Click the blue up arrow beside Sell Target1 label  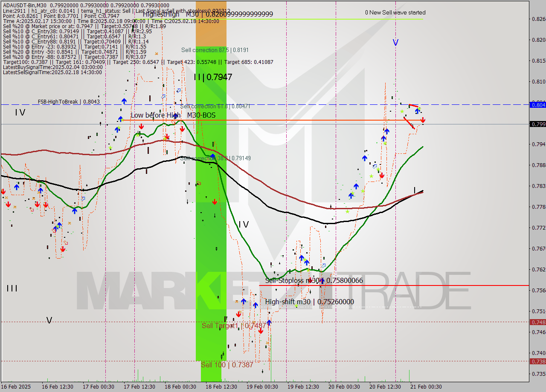tap(269, 323)
